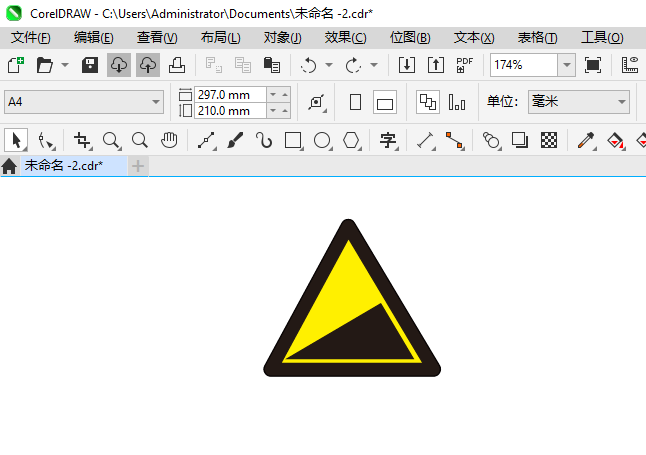Paste from clipboard icon
Image resolution: width=646 pixels, height=455 pixels.
coord(272,65)
